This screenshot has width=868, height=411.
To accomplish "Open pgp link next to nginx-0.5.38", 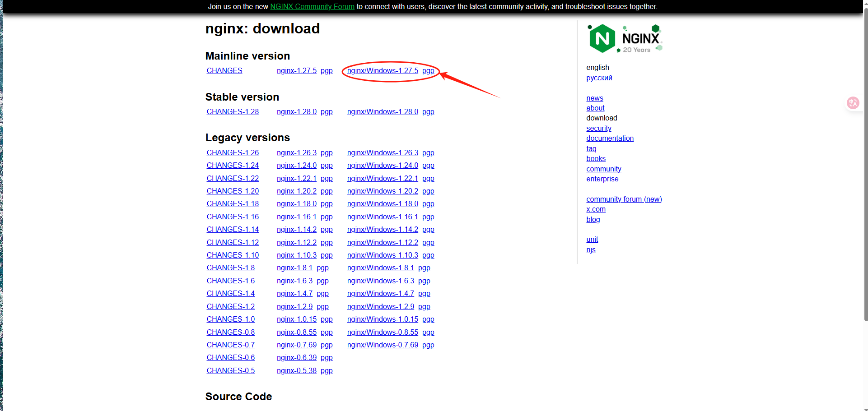I will click(327, 371).
